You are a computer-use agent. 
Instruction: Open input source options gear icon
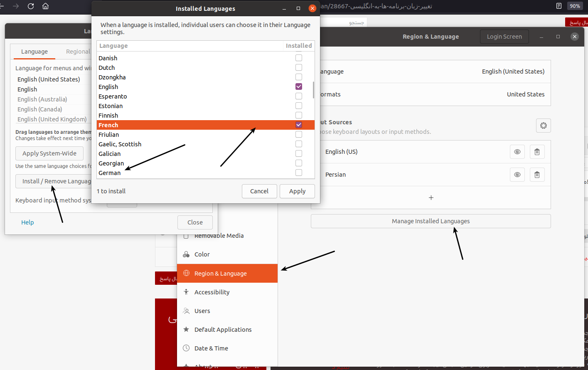pyautogui.click(x=543, y=126)
